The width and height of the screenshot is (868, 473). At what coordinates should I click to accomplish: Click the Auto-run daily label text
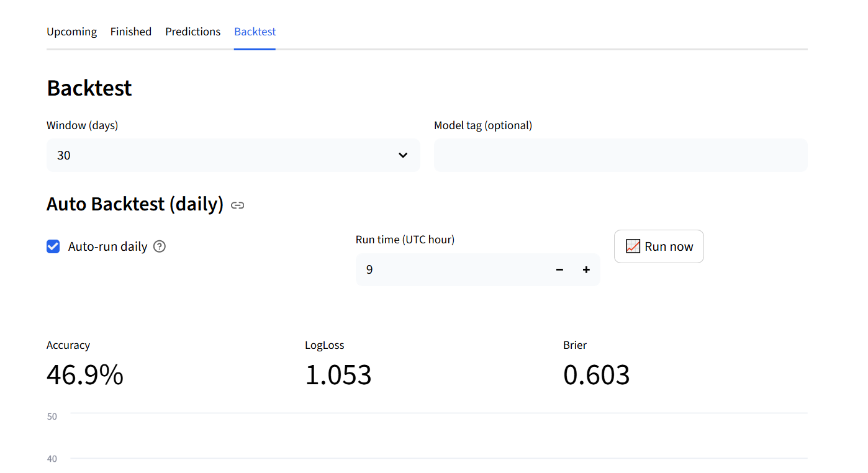(x=107, y=246)
